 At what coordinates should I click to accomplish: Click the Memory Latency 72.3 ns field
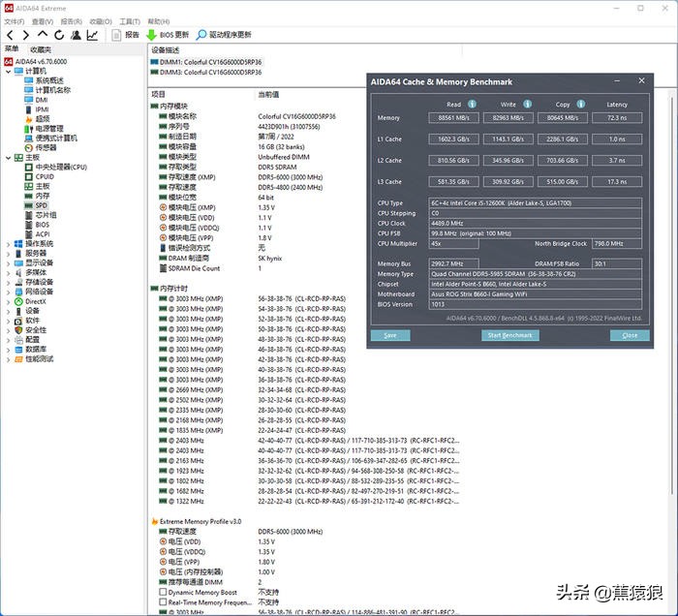(617, 117)
